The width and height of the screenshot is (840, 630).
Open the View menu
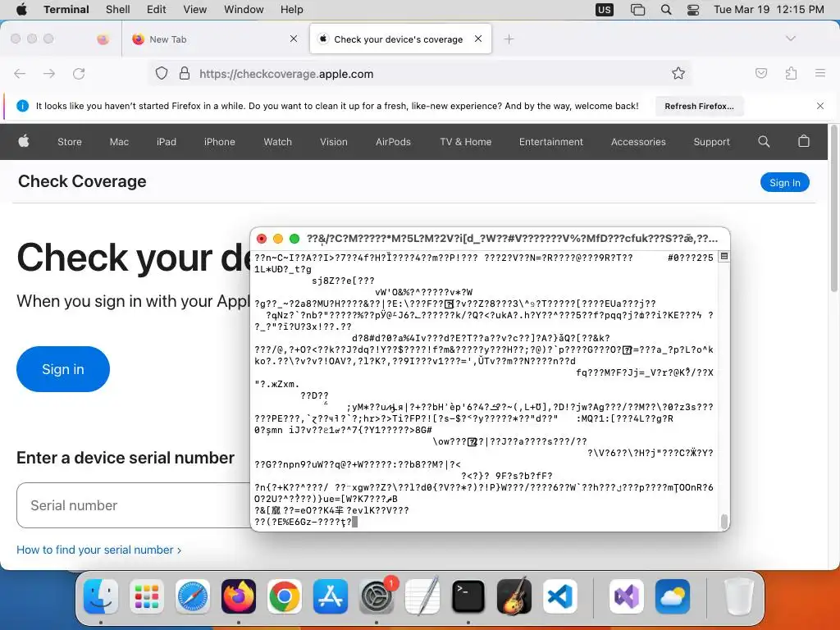click(194, 9)
